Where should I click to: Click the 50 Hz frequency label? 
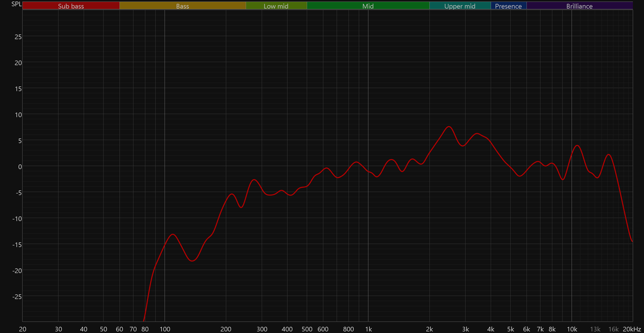point(103,329)
